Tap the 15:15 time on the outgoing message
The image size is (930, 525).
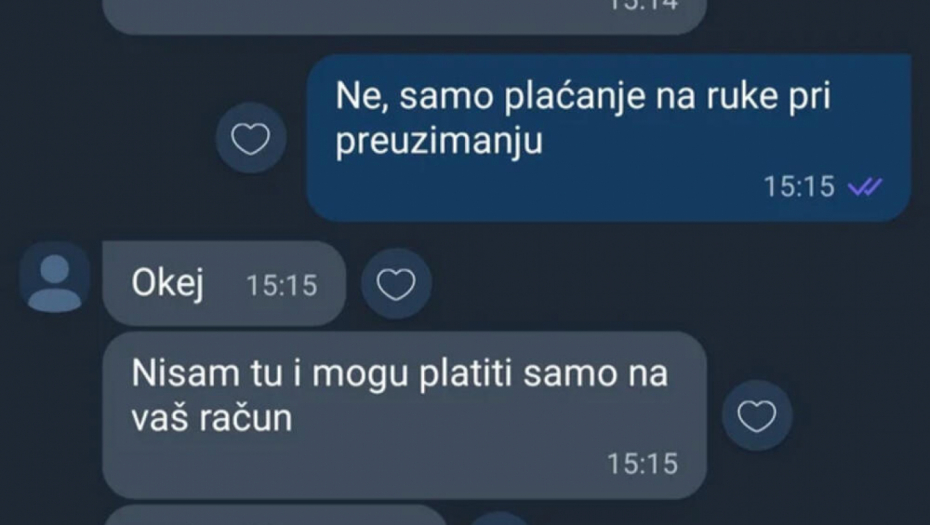799,187
